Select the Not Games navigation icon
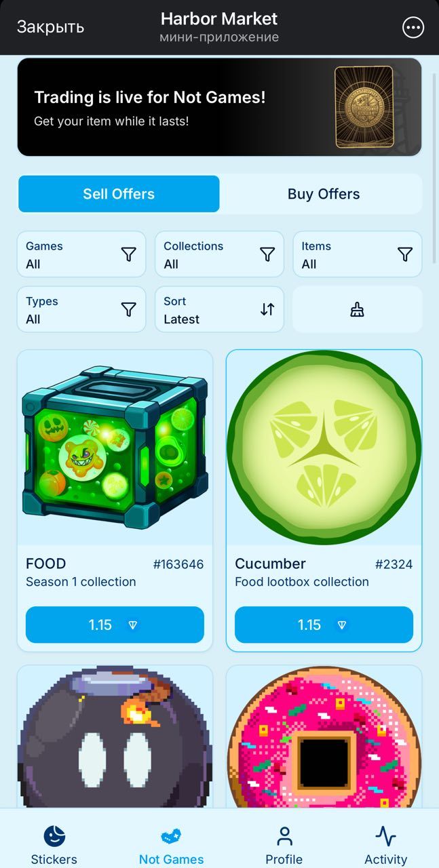Screen dimensions: 439x868 point(171,837)
